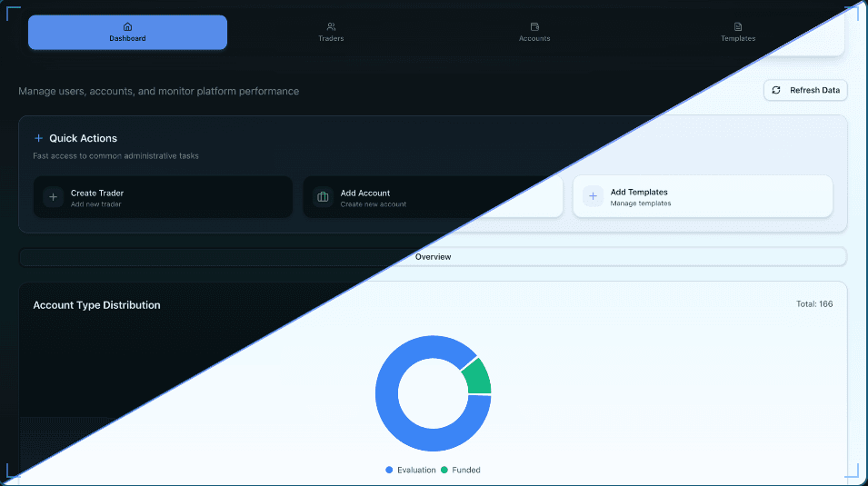Toggle the Evaluation legend label
The width and height of the screenshot is (868, 486).
coord(416,470)
